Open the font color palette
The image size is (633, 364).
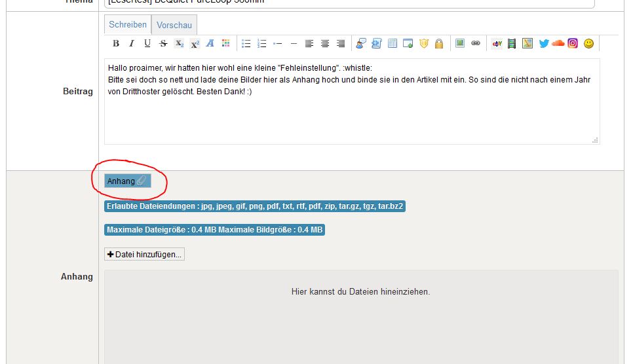point(226,44)
